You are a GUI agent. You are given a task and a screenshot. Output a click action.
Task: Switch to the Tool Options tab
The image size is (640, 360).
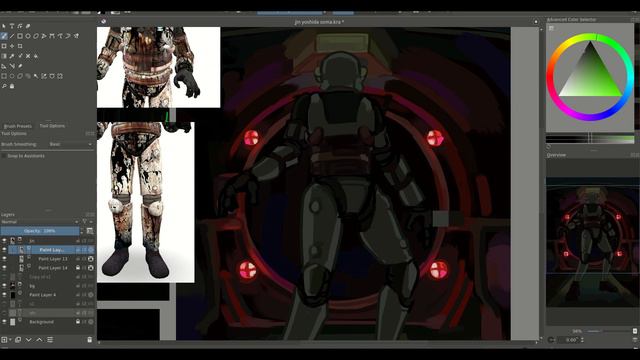(52, 126)
